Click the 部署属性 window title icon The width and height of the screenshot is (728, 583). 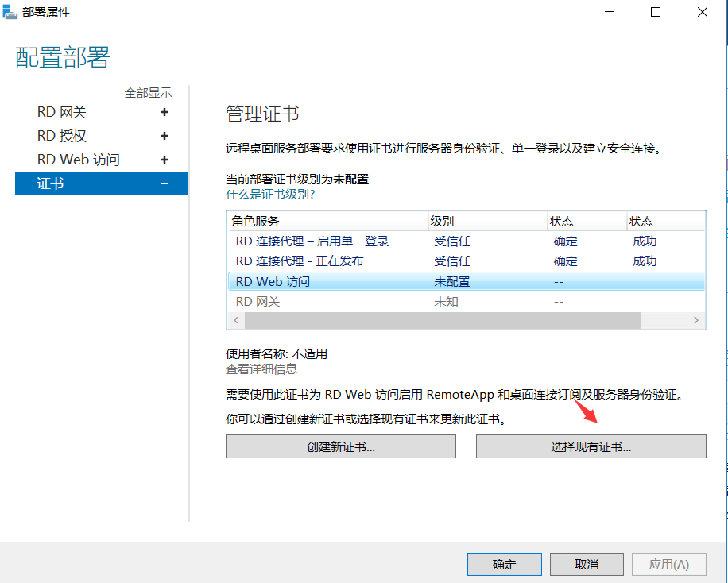pyautogui.click(x=10, y=12)
